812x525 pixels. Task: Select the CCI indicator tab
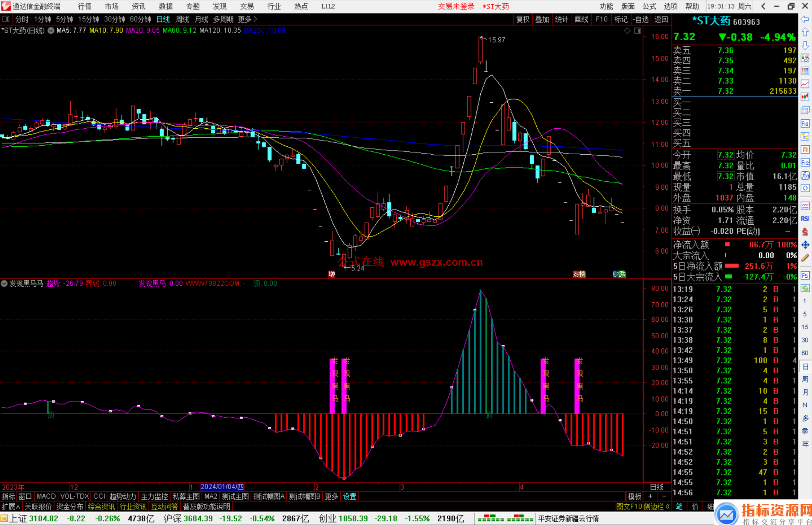point(99,496)
